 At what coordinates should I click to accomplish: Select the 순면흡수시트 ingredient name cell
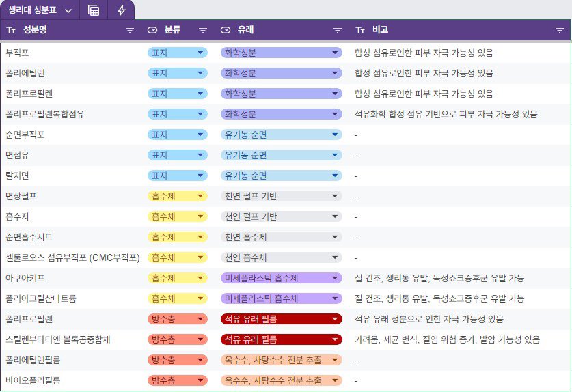(29, 237)
